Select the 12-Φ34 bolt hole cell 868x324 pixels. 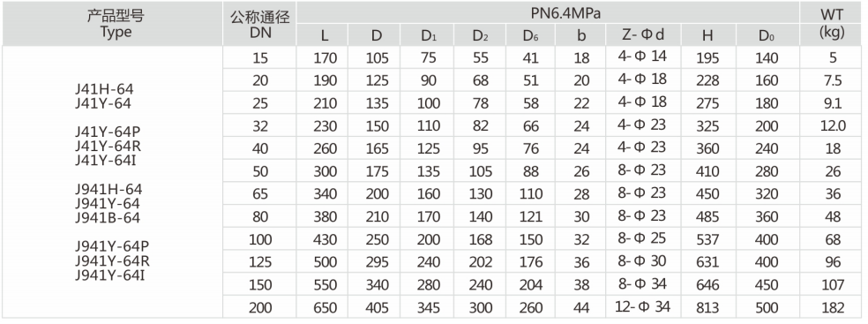tap(642, 306)
